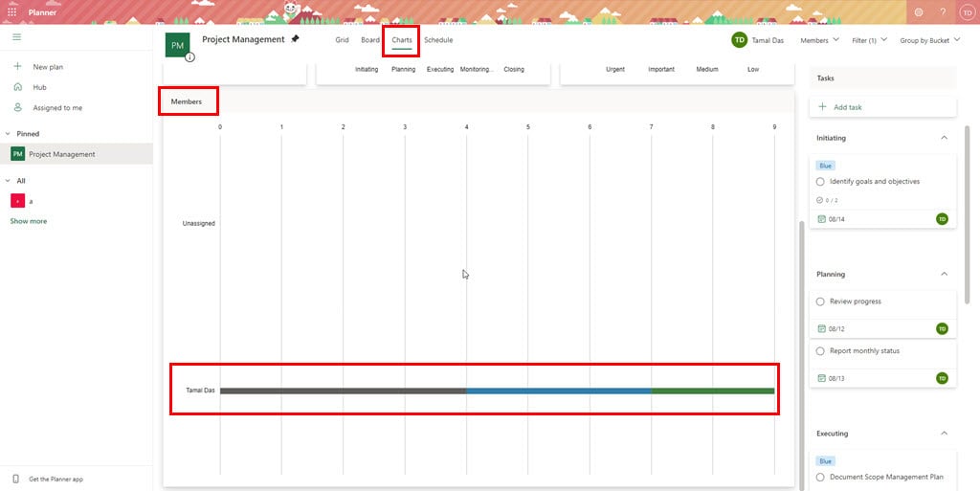
Task: Open the Group by Bucket dropdown
Action: pos(929,40)
